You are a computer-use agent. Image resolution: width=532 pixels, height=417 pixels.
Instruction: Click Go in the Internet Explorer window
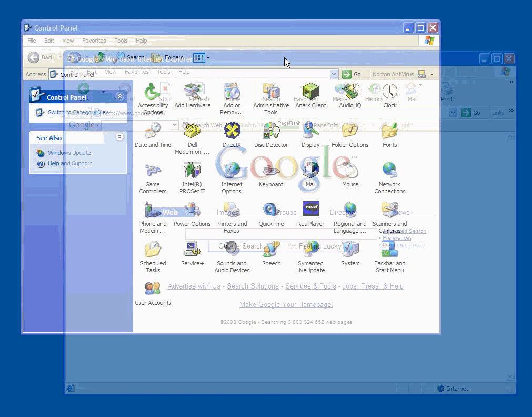[x=471, y=113]
